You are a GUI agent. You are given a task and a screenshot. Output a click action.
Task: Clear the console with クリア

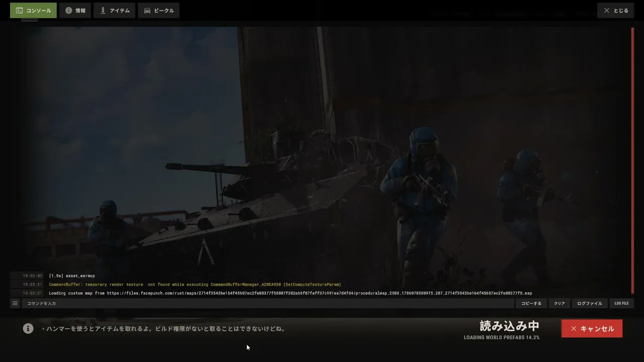pyautogui.click(x=559, y=303)
